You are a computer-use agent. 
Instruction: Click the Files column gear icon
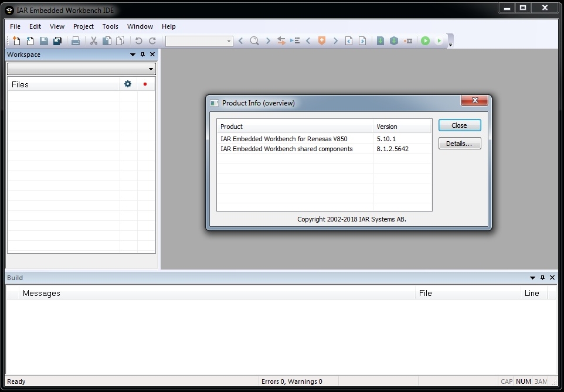pos(128,84)
